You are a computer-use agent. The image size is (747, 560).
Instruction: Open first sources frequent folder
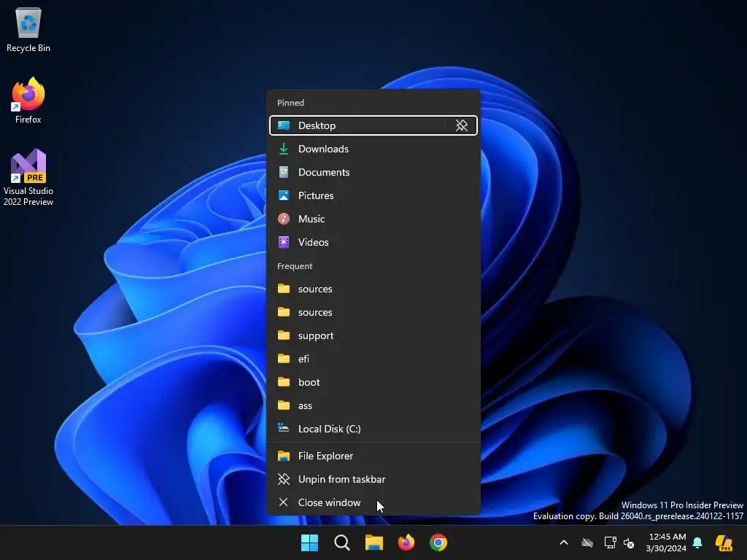pos(373,289)
